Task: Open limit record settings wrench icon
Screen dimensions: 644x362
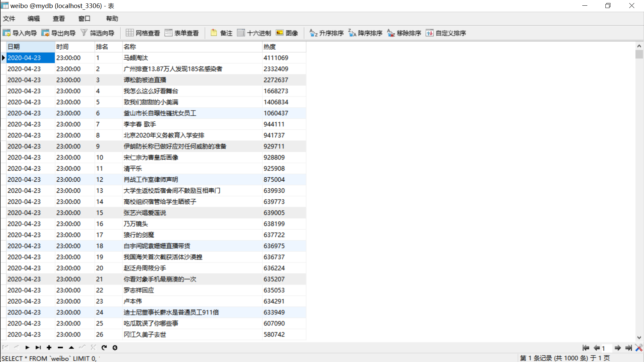Action: tap(639, 348)
